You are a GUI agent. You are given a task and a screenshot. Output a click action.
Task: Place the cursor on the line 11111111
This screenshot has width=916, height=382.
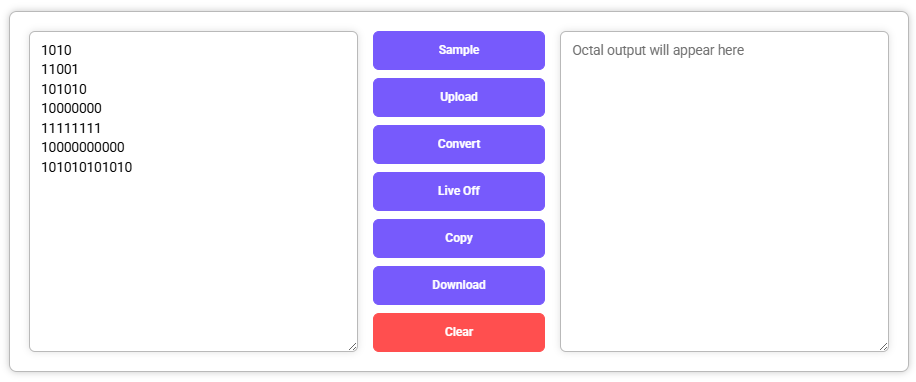pyautogui.click(x=71, y=128)
